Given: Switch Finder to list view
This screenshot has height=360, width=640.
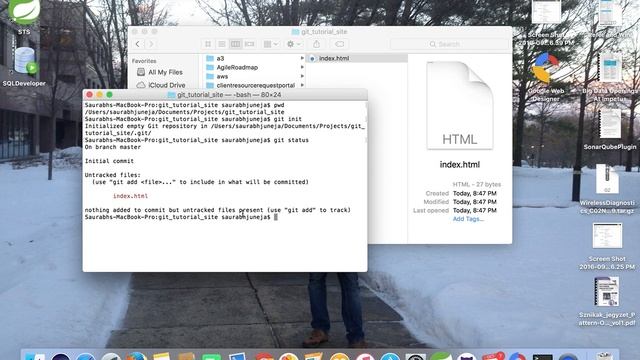Looking at the screenshot, I should pyautogui.click(x=222, y=44).
